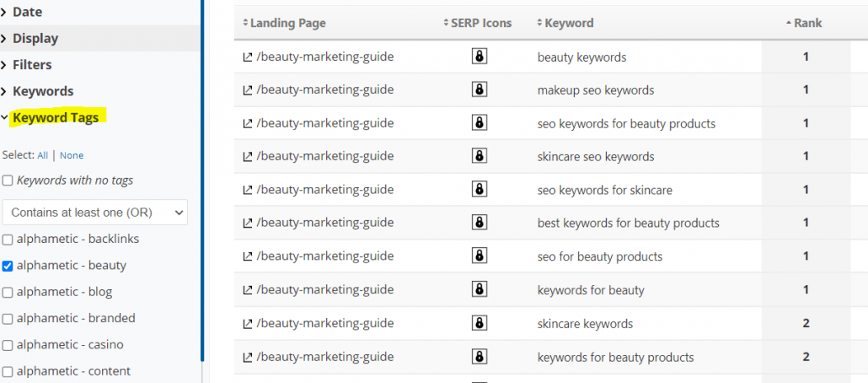Image resolution: width=868 pixels, height=383 pixels.
Task: Open /beauty-marketing-guide link for keywords for beauty
Action: pyautogui.click(x=325, y=289)
